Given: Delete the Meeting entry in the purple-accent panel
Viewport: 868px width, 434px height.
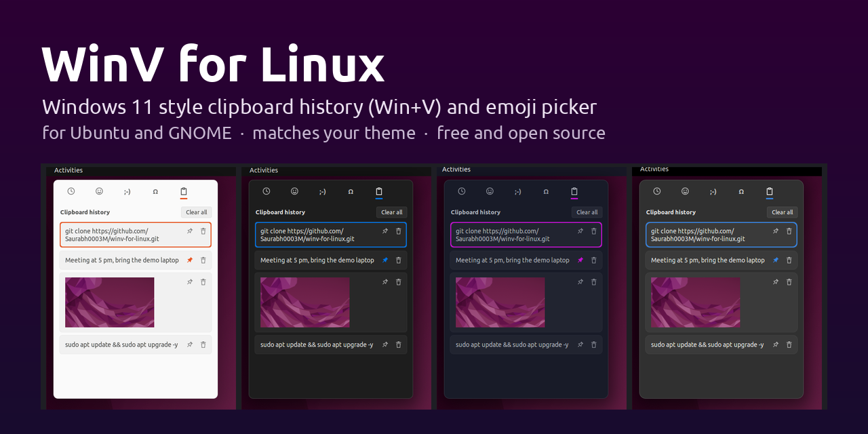Looking at the screenshot, I should pos(594,260).
